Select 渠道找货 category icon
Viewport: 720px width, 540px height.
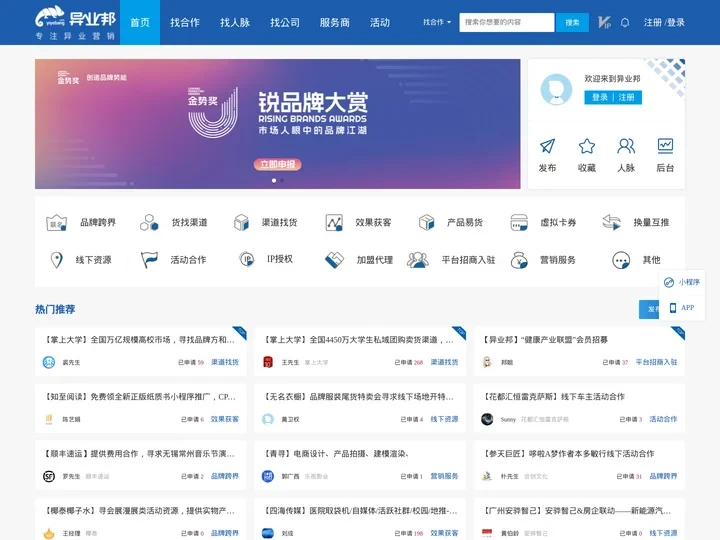click(x=241, y=222)
